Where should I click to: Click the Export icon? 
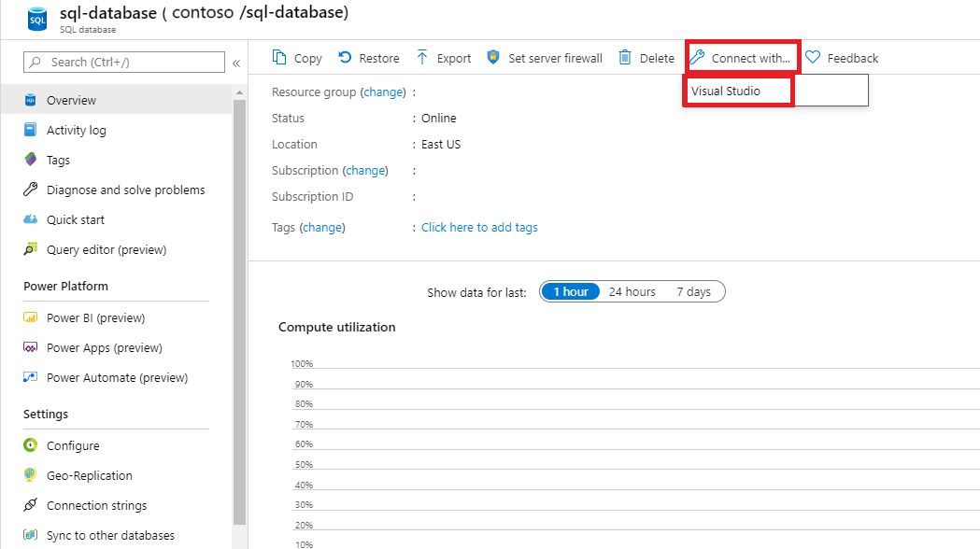tap(425, 58)
